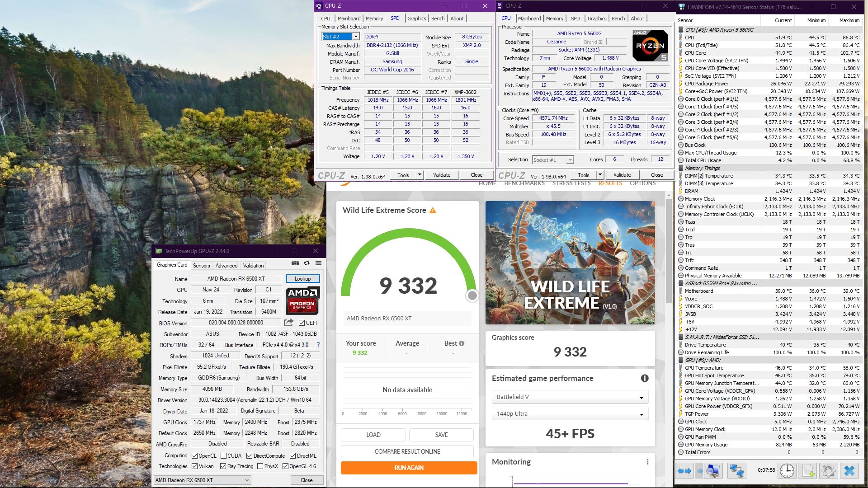The height and width of the screenshot is (488, 868).
Task: Toggle Ray Tracing checkbox
Action: coord(223,466)
